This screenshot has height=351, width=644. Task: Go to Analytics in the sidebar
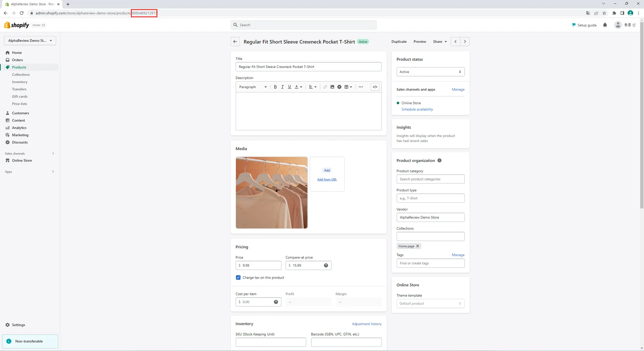(x=19, y=128)
